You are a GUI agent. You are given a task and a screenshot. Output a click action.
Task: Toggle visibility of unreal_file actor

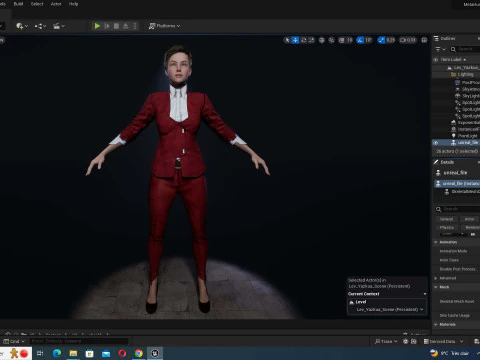coord(435,143)
